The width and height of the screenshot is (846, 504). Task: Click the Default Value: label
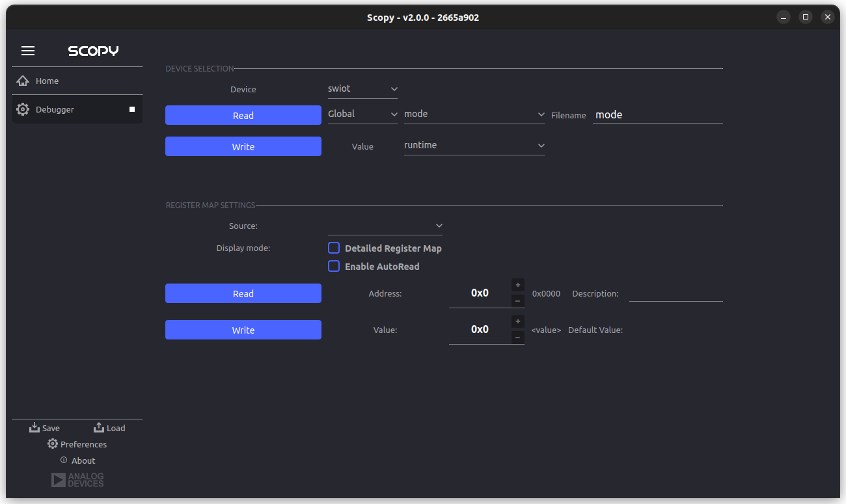(x=595, y=330)
